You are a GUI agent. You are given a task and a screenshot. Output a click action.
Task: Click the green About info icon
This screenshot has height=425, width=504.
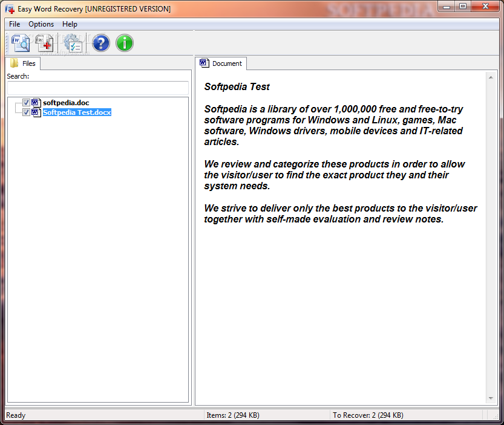pyautogui.click(x=125, y=43)
